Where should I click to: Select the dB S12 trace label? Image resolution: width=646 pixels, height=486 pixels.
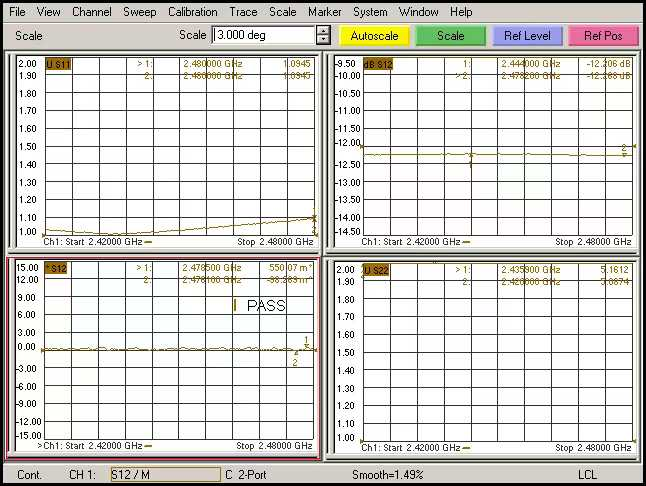(378, 64)
